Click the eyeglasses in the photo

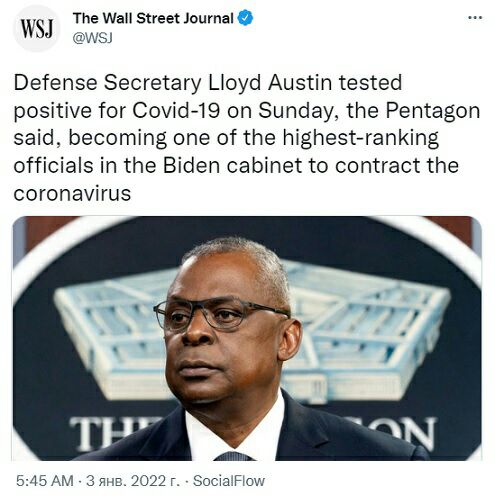click(x=220, y=313)
